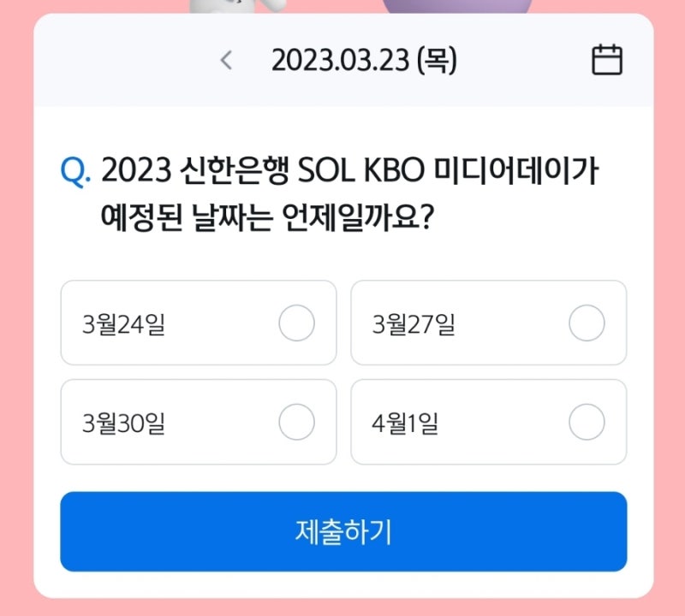Screen dimensions: 685x616
Task: Open the calendar date picker icon
Action: tap(609, 60)
